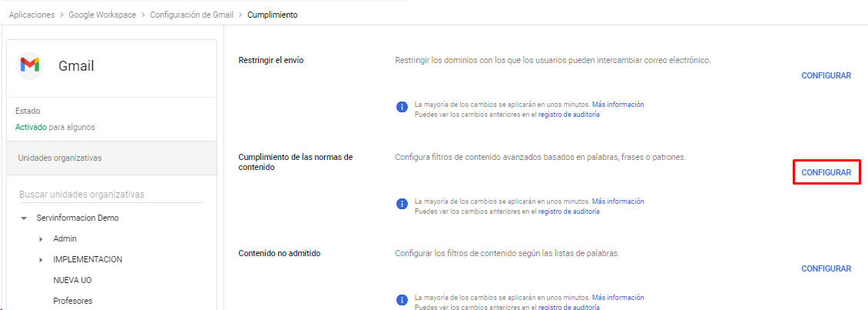The image size is (868, 310).
Task: Click the Gmail logo icon
Action: click(x=29, y=66)
